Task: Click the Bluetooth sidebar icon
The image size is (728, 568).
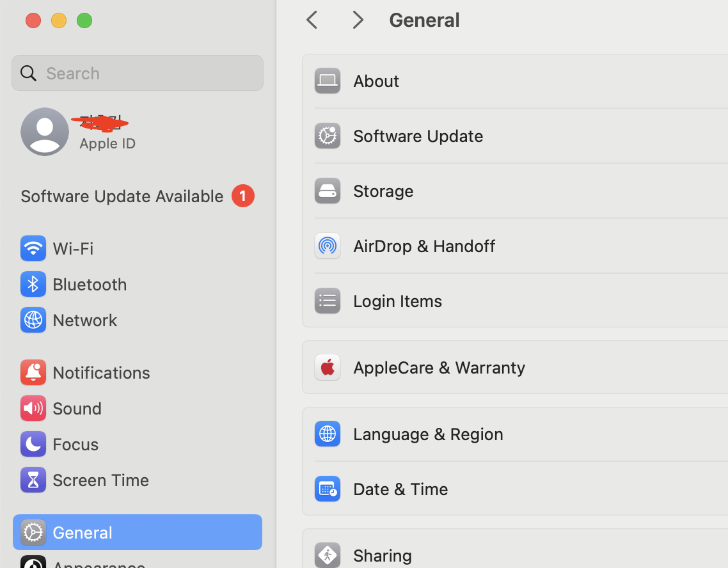Action: pos(33,284)
